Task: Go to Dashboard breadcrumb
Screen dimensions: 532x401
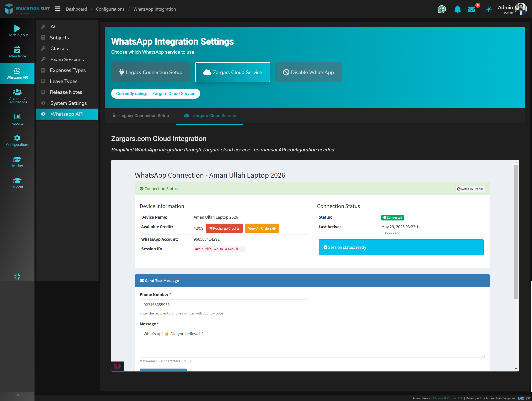Action: click(76, 9)
